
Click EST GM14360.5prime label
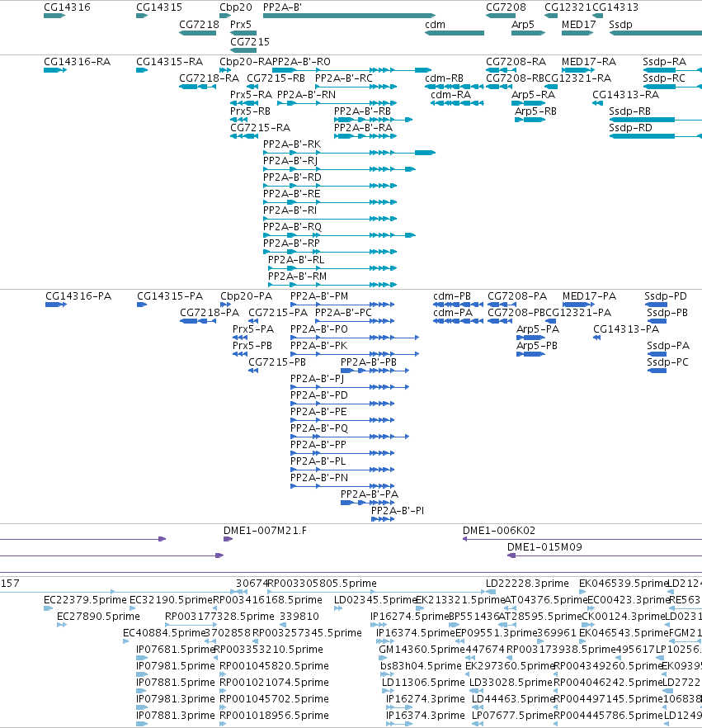point(422,650)
